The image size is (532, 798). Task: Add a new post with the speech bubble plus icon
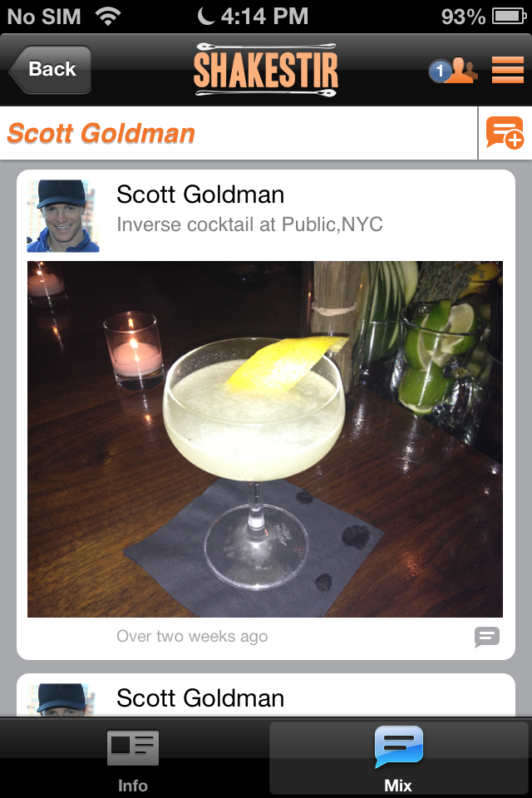pos(505,133)
